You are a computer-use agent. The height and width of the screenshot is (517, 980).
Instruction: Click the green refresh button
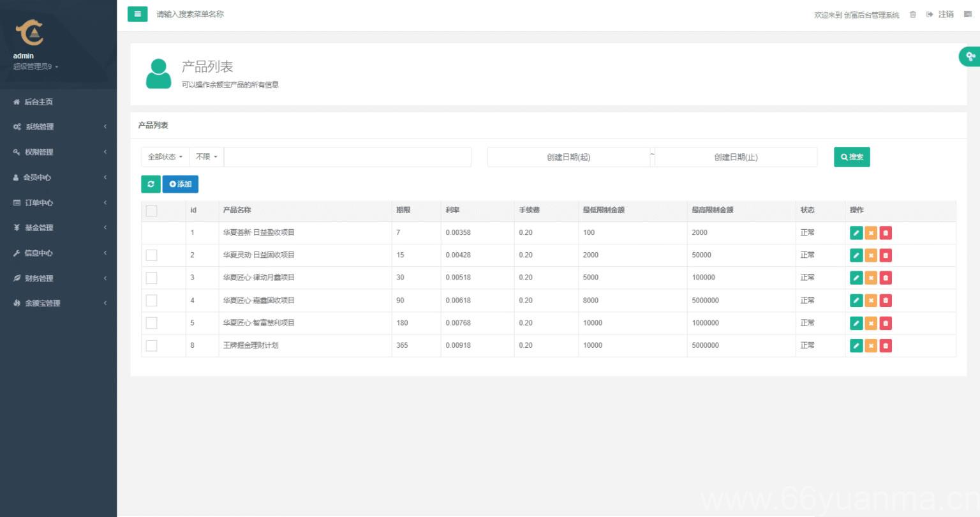pos(151,184)
